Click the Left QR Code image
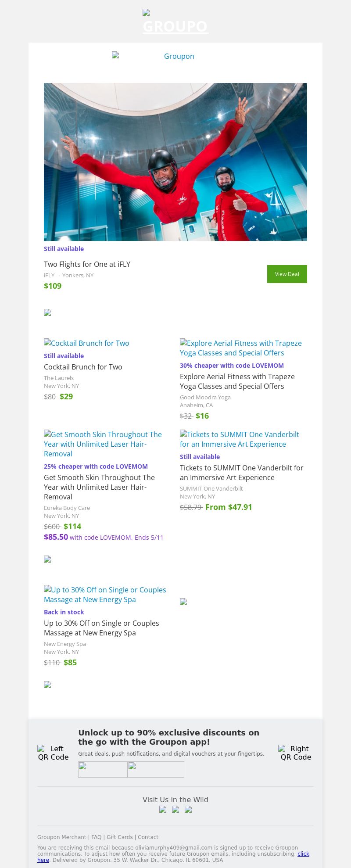 point(53,753)
